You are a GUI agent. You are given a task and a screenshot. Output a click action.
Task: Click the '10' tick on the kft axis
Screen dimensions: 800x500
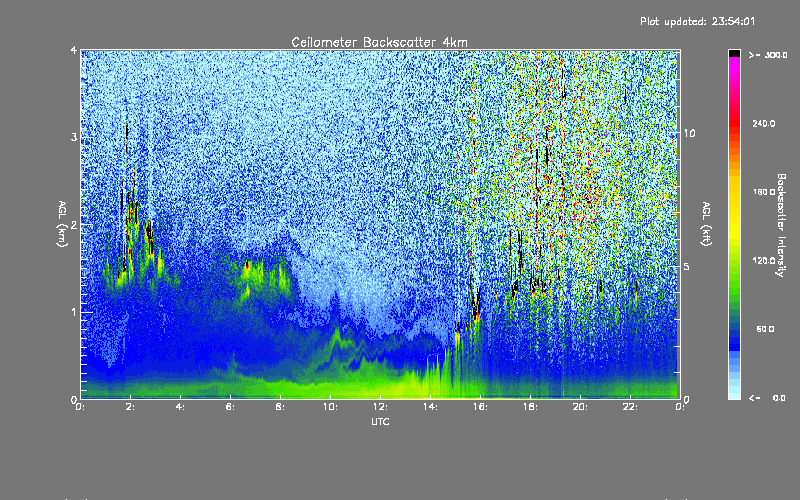click(x=689, y=133)
